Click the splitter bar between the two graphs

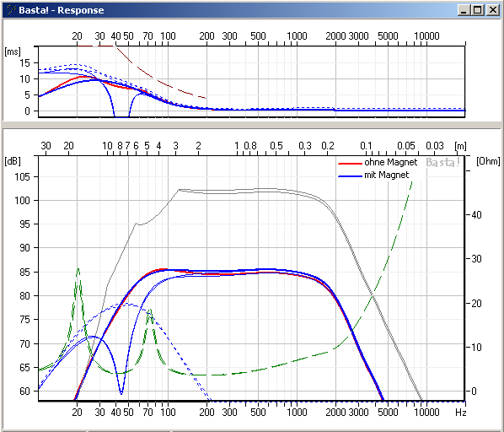pyautogui.click(x=252, y=125)
